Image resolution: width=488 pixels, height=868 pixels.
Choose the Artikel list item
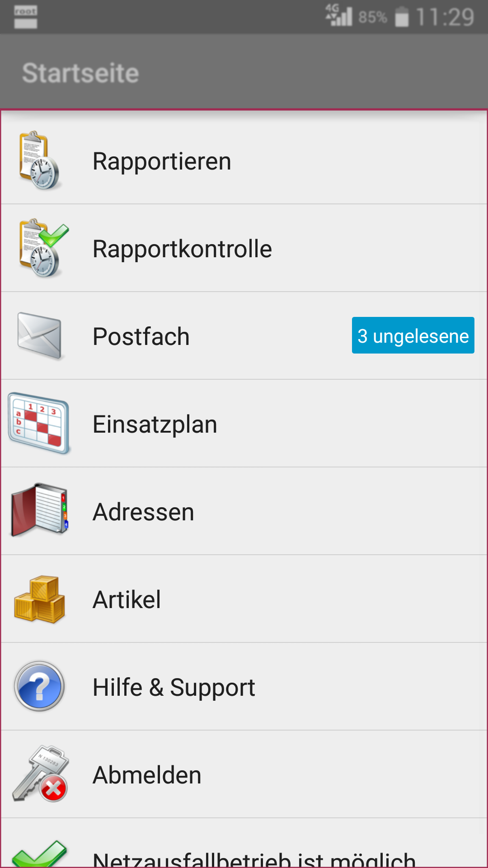(244, 599)
